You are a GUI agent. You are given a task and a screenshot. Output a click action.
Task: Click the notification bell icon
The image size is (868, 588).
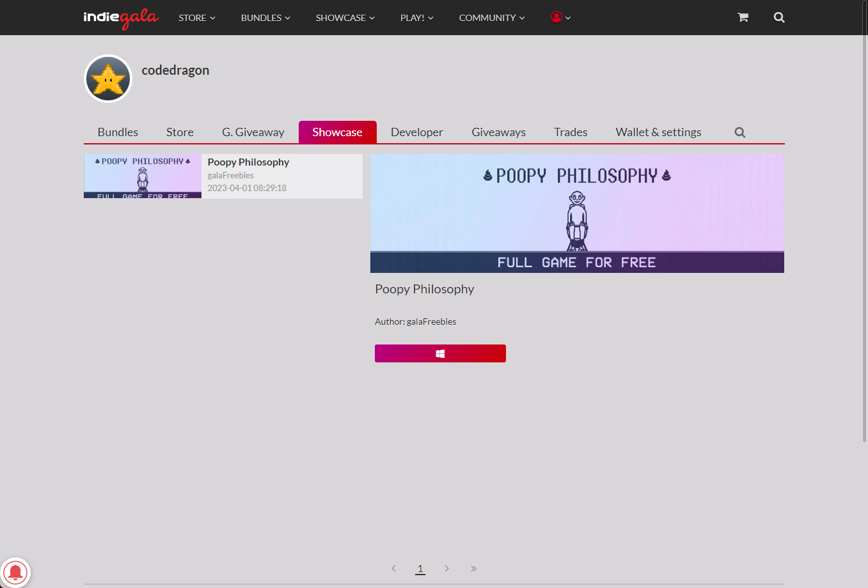[15, 572]
